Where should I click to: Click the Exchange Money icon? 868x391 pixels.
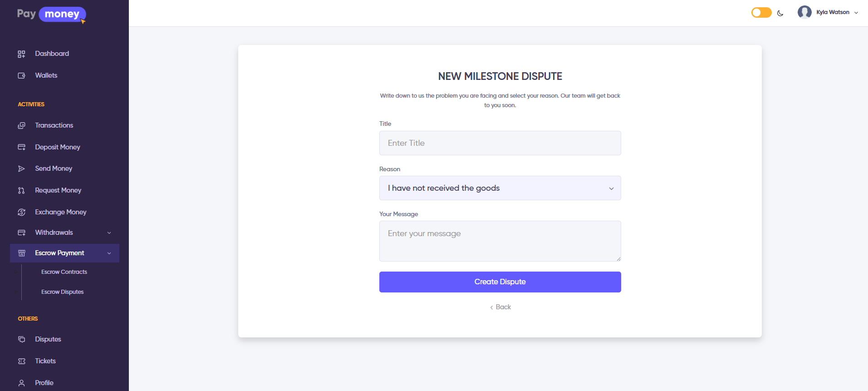pos(21,212)
